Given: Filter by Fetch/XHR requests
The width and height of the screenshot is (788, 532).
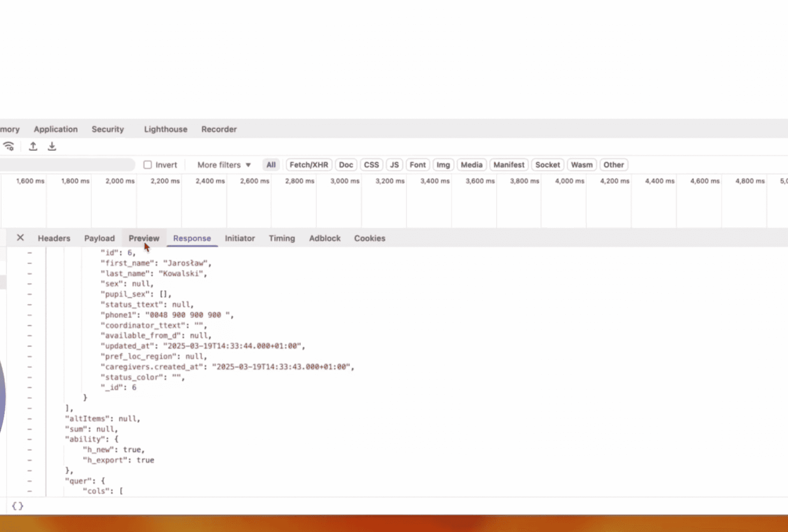Looking at the screenshot, I should [x=309, y=165].
